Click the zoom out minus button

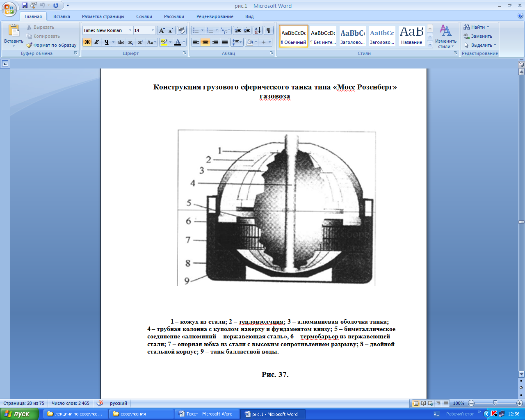coord(471,403)
